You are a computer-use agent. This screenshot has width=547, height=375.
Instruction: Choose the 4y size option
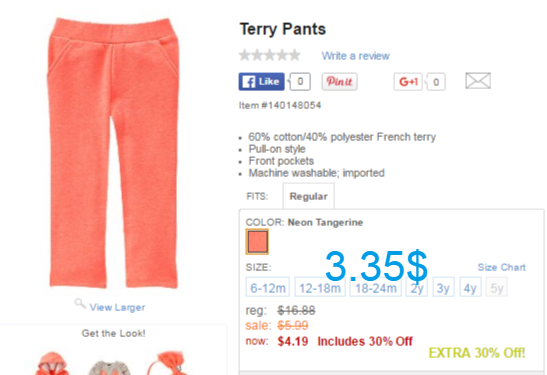coord(470,287)
